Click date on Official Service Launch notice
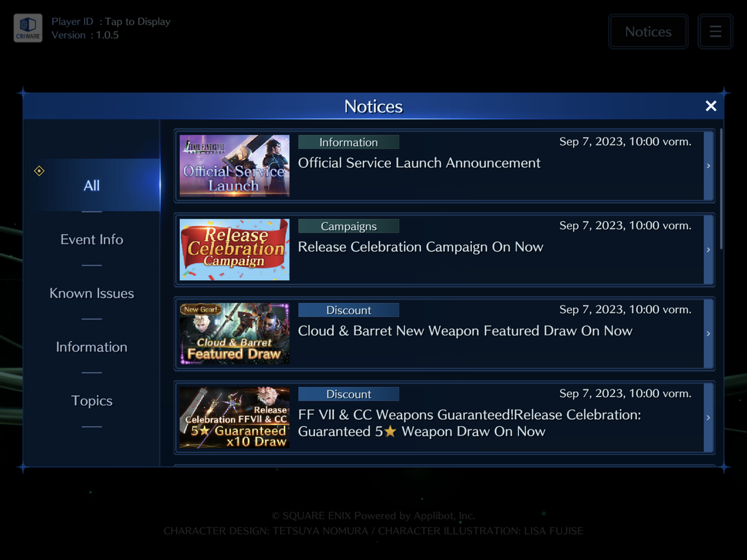The width and height of the screenshot is (747, 560). tap(625, 142)
